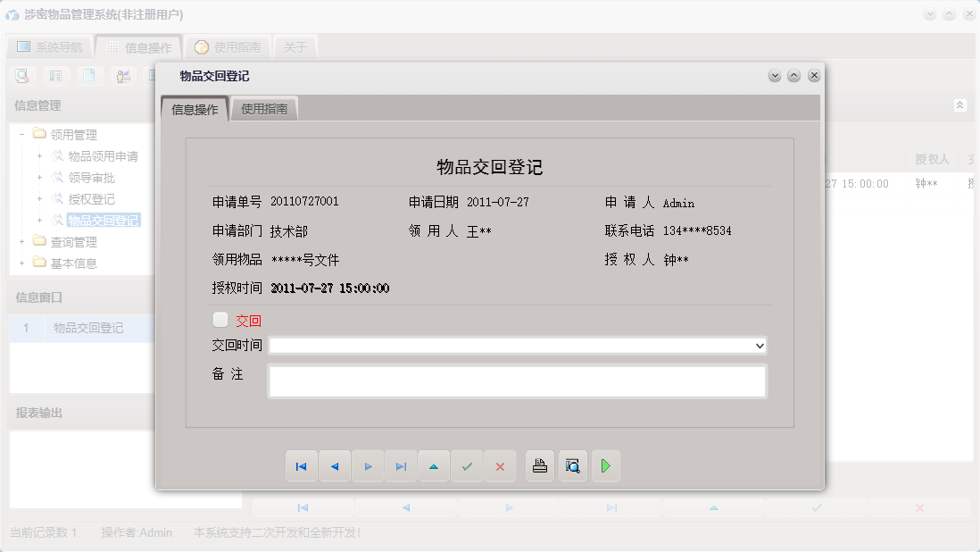
Task: Click the print icon in the dialog
Action: [x=539, y=465]
